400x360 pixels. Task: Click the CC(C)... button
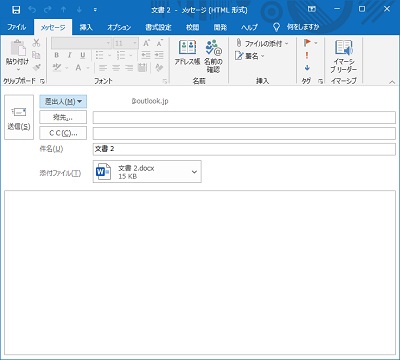point(63,133)
